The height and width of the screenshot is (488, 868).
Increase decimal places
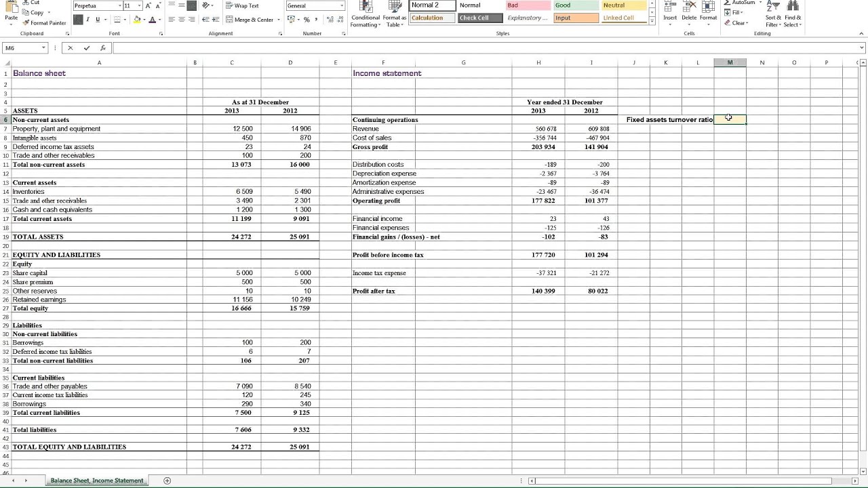(x=330, y=20)
